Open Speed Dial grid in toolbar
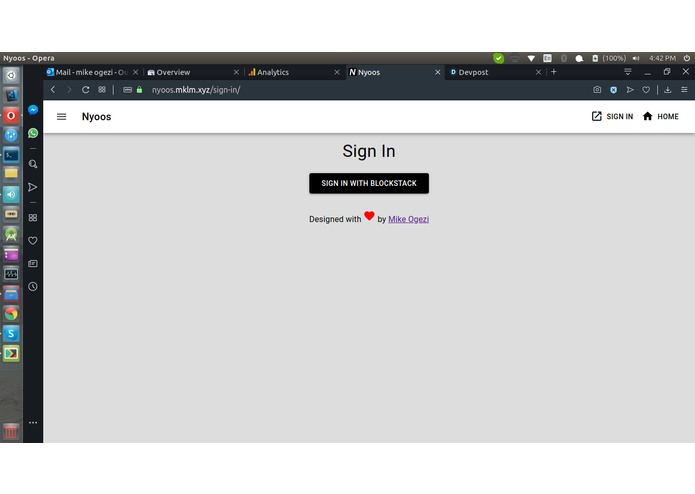This screenshot has width=695, height=494. [x=102, y=89]
